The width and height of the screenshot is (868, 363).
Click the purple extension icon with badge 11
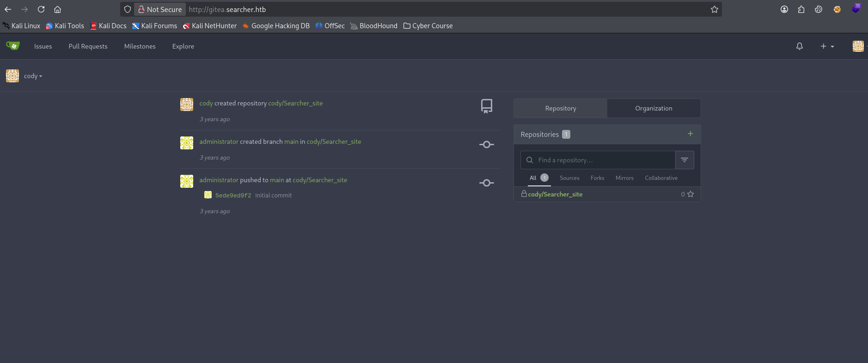click(x=856, y=8)
